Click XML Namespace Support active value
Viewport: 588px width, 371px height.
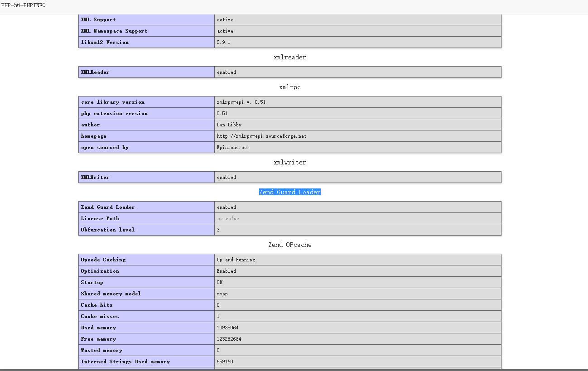225,31
